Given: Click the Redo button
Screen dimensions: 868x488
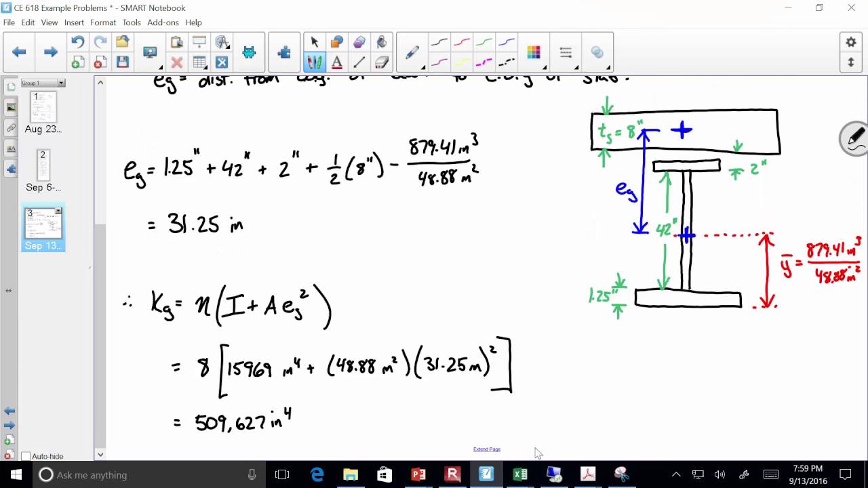Looking at the screenshot, I should [x=100, y=43].
